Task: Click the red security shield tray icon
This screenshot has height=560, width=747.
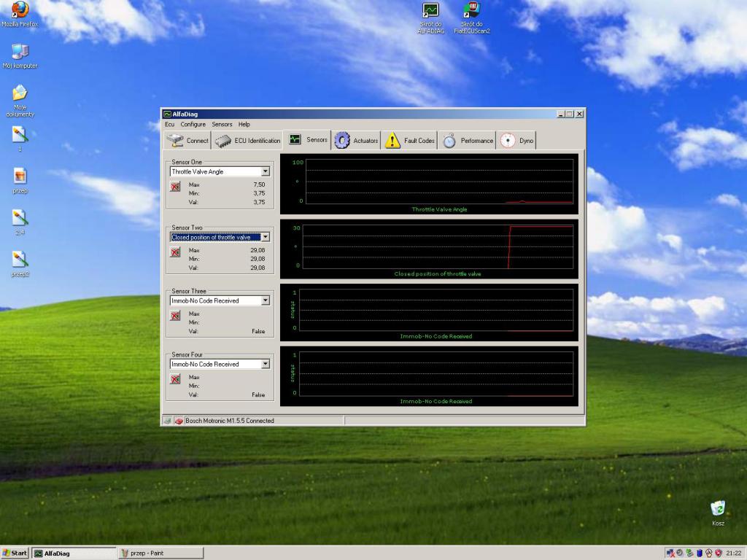Action: 719,553
